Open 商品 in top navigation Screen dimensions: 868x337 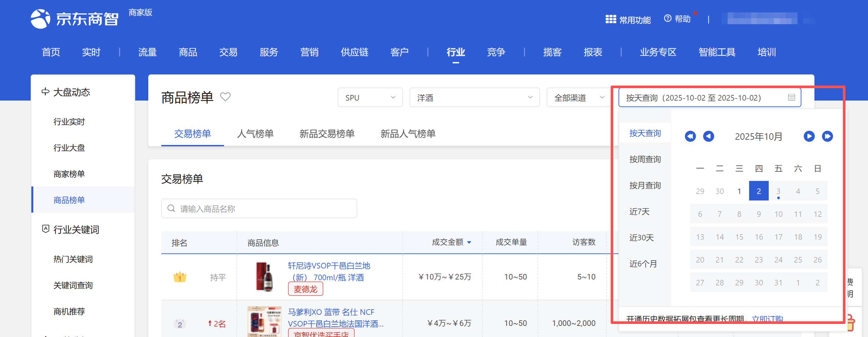coord(188,52)
